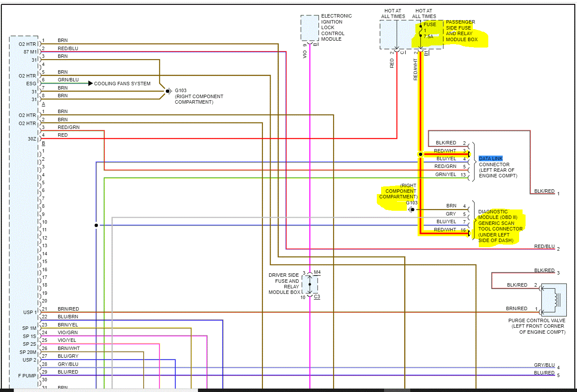Viewport: 577px width, 392px height.
Task: Click the 30Z terminal label
Action: click(x=32, y=139)
